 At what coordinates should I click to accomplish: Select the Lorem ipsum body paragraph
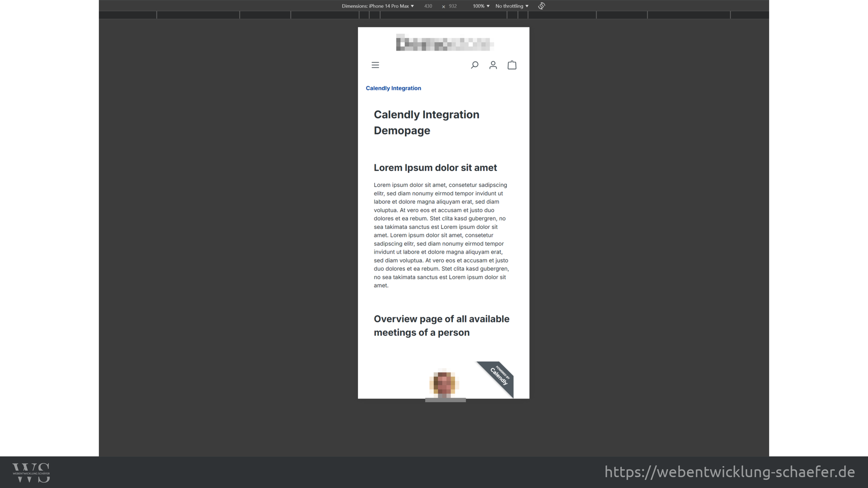441,235
